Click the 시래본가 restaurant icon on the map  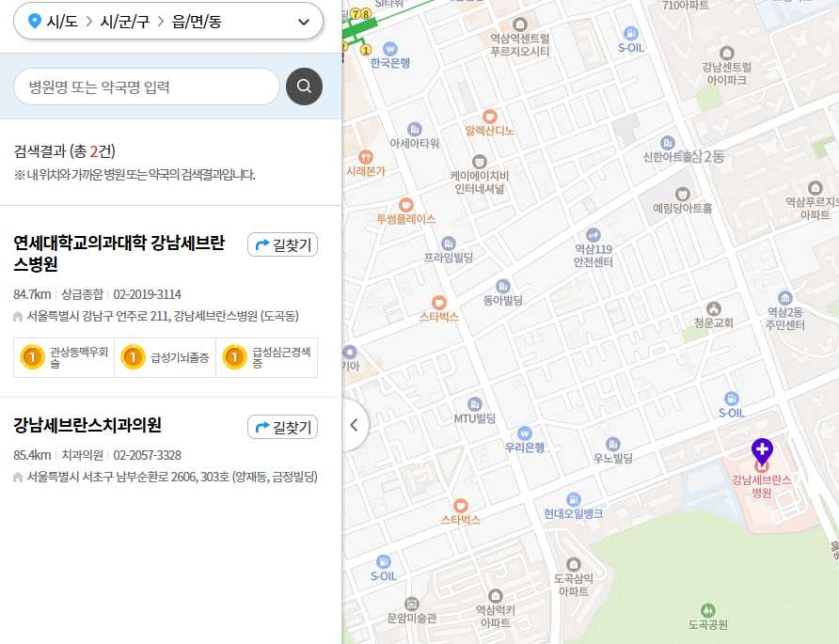pos(366,157)
